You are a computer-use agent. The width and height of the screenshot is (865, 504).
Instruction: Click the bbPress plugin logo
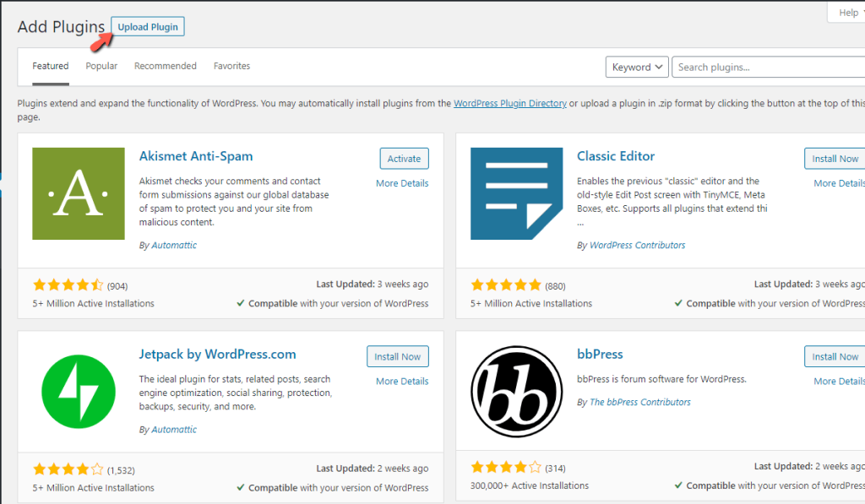[x=516, y=392]
